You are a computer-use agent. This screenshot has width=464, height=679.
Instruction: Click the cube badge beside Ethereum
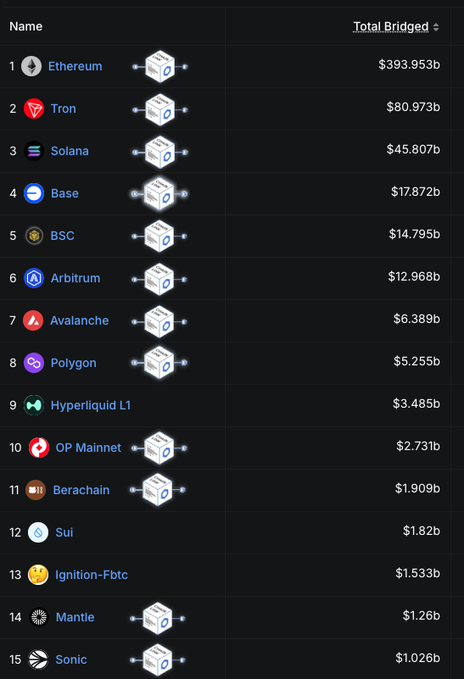[160, 67]
